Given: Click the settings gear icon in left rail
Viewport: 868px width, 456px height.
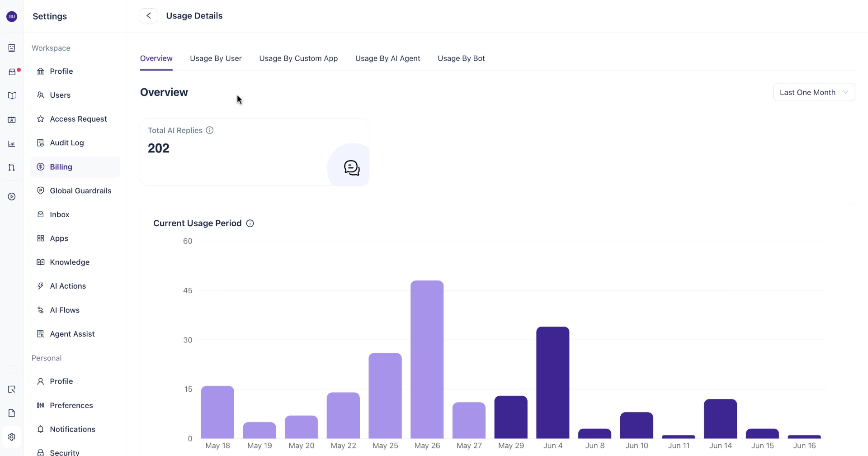Looking at the screenshot, I should (12, 437).
